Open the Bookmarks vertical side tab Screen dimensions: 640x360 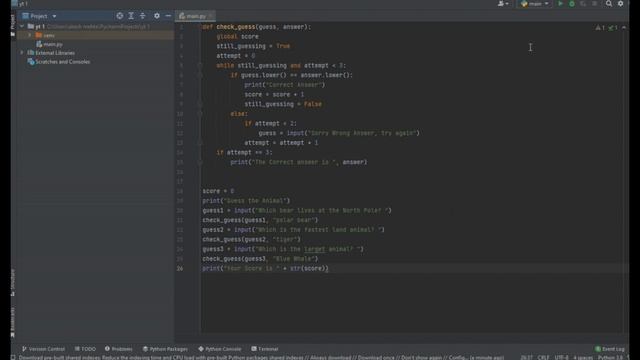[x=13, y=322]
